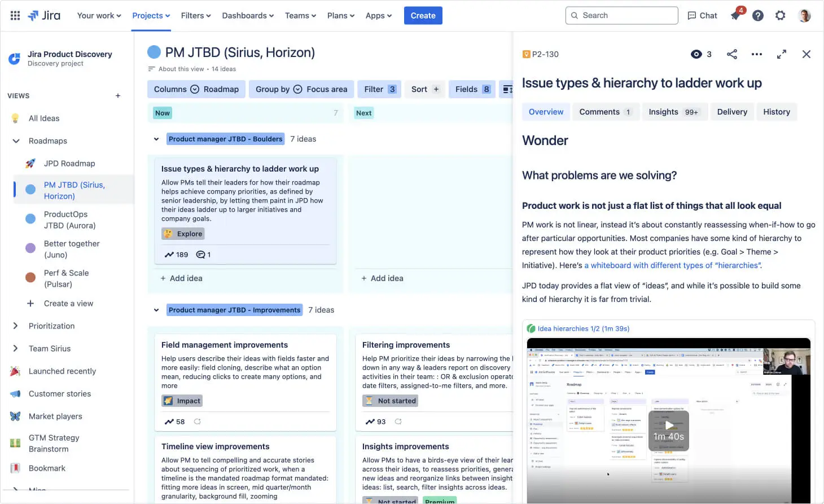The width and height of the screenshot is (824, 504).
Task: Open Timeline view improvements card
Action: point(246,470)
